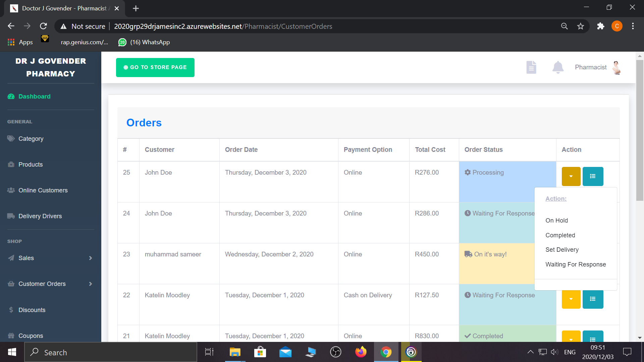The width and height of the screenshot is (644, 362).
Task: Open order details list for order 22
Action: click(593, 299)
